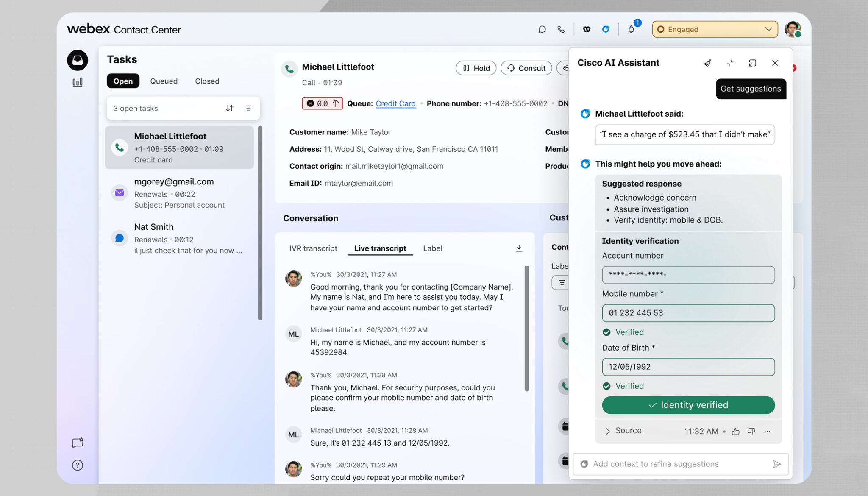Open the sort options in the tasks list
The width and height of the screenshot is (868, 496).
click(229, 108)
